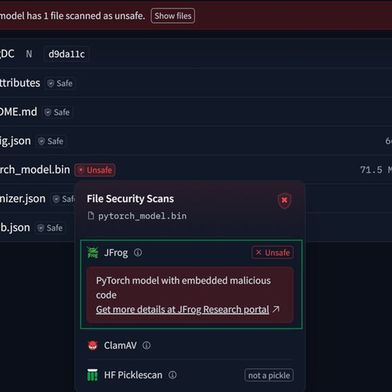This screenshot has height=392, width=392.
Task: Click the HF Picklescan scanner name
Action: pos(133,375)
